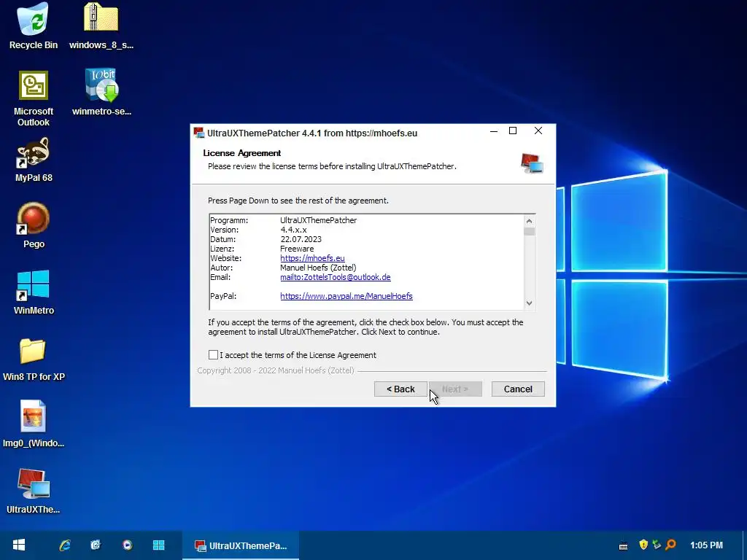
Task: Click the 'License Agreement' heading
Action: pos(242,153)
